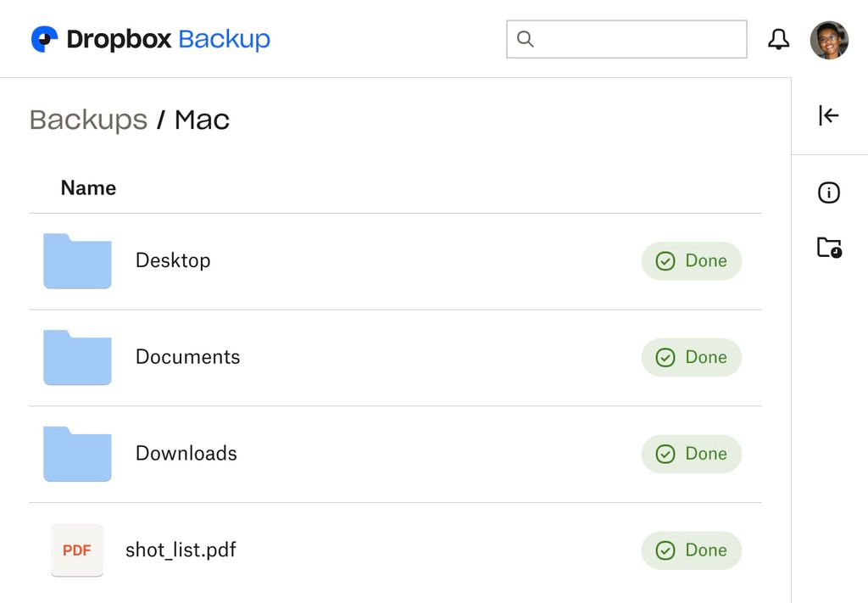Open the Mac backup breadcrumb

201,119
